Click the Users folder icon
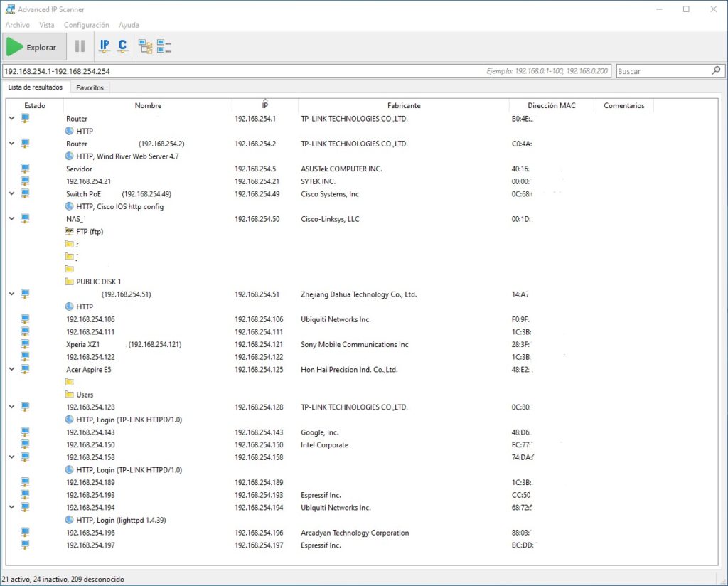Viewport: 728px width, 586px height. [69, 394]
